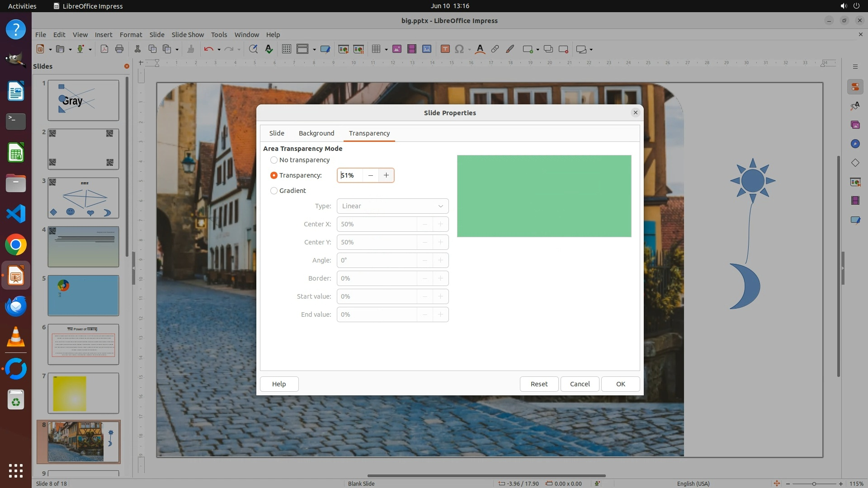Click the Export as PDF toolbar icon
Image resolution: width=868 pixels, height=488 pixels.
click(104, 49)
